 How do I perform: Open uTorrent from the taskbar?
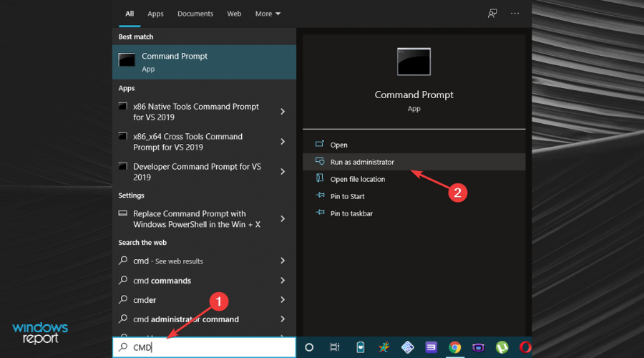coord(502,347)
